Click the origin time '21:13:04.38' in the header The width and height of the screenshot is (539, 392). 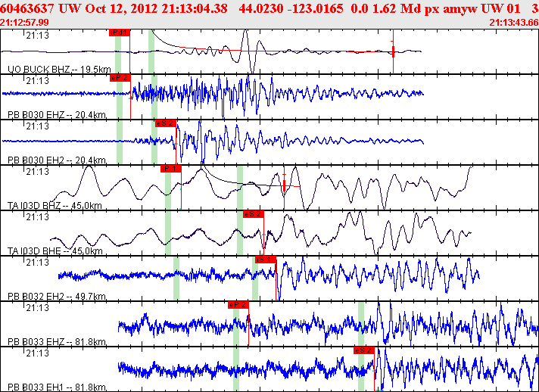(195, 8)
